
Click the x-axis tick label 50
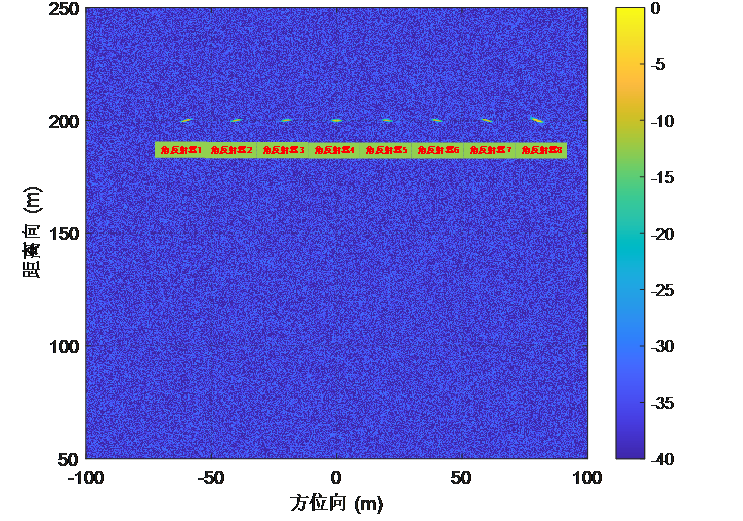point(462,477)
